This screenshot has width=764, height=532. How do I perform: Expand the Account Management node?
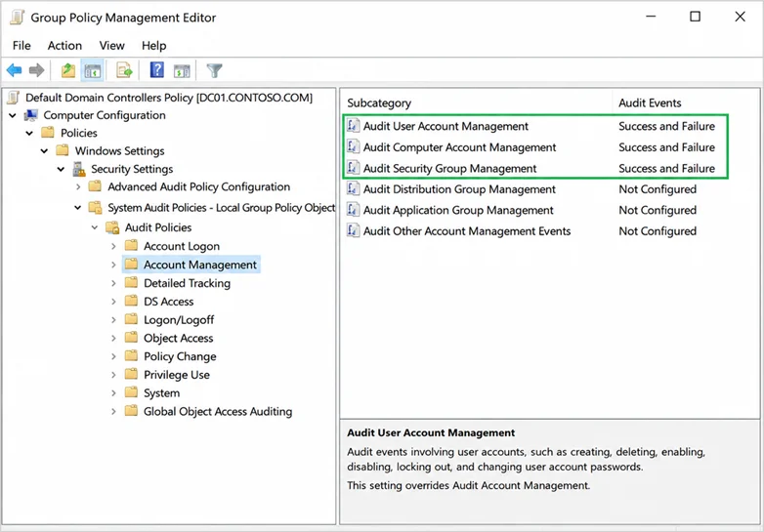113,265
